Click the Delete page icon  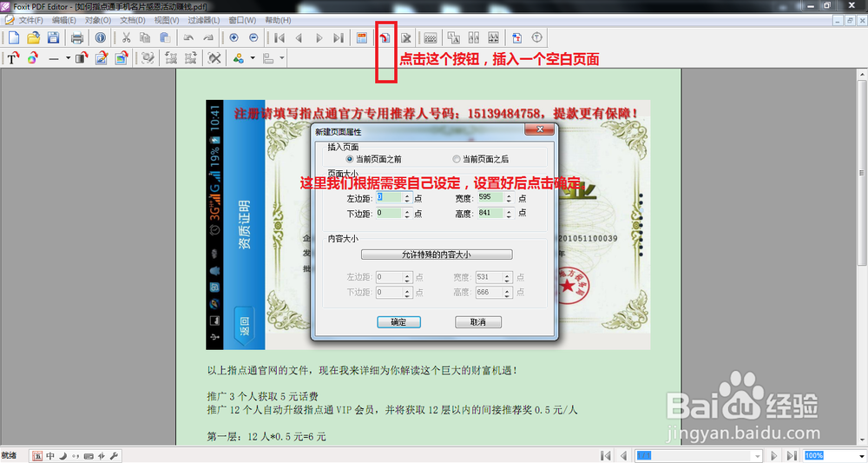coord(406,37)
